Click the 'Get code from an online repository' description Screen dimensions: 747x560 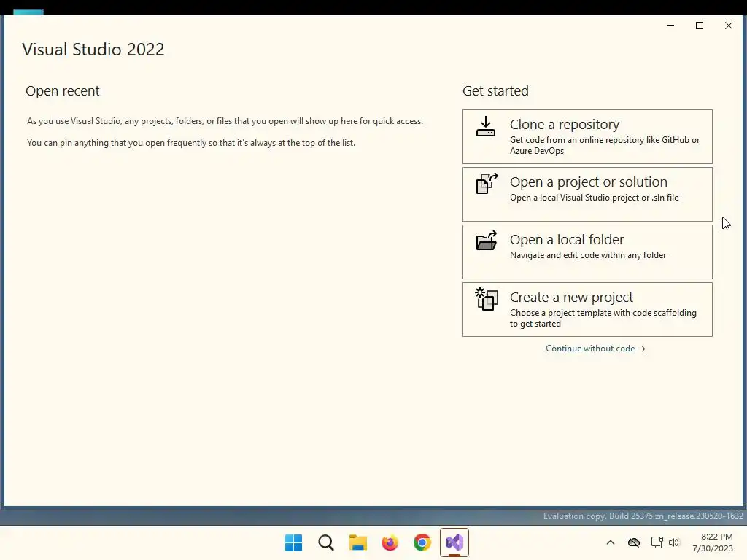[605, 145]
